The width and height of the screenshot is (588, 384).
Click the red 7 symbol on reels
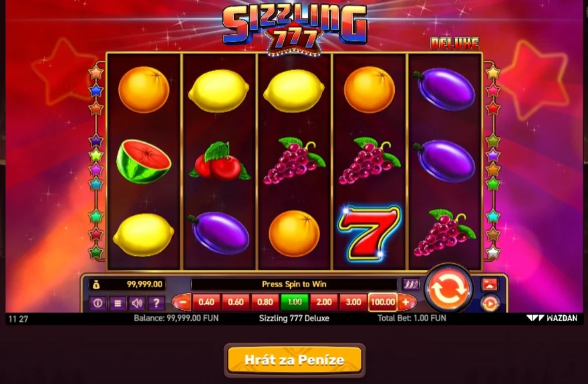coord(369,232)
